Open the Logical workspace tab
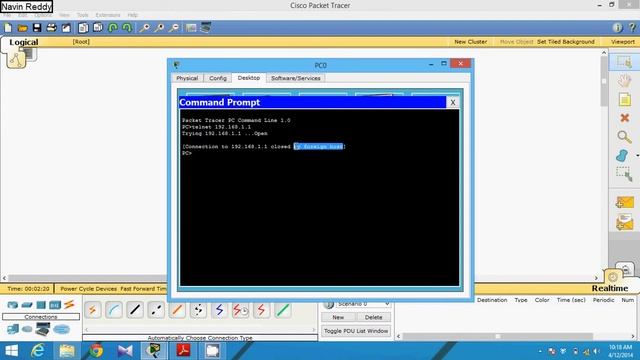 pos(24,42)
